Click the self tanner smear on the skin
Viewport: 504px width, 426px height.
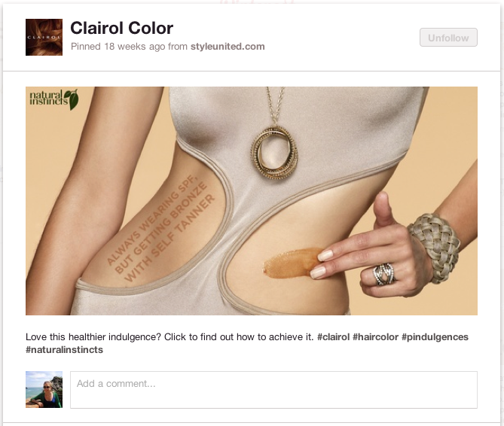[x=291, y=263]
